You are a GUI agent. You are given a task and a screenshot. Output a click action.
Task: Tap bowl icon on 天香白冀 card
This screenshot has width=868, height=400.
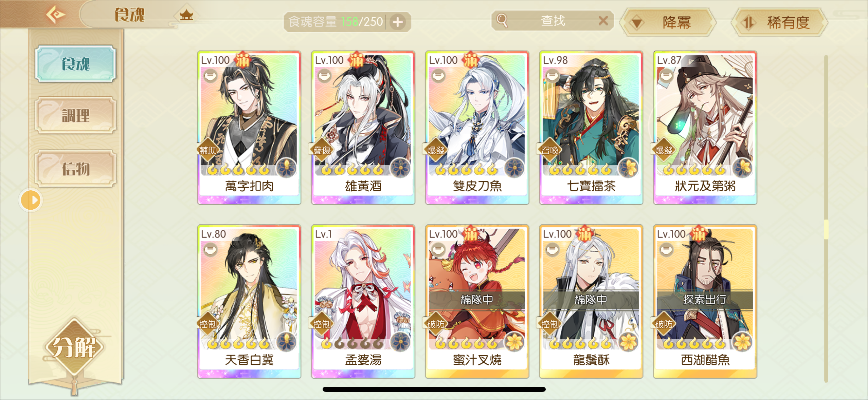[x=211, y=250]
